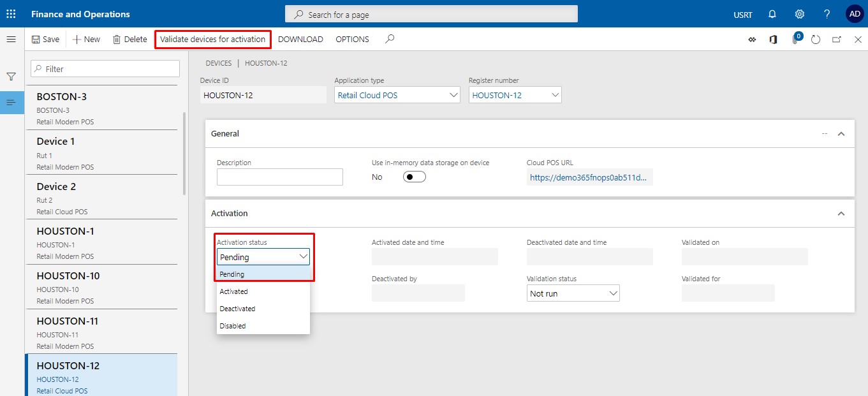Click the action bar search magnifier icon

(390, 39)
